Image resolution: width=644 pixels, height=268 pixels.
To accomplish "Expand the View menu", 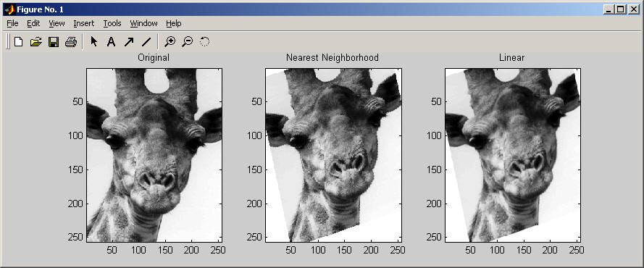I will 57,23.
